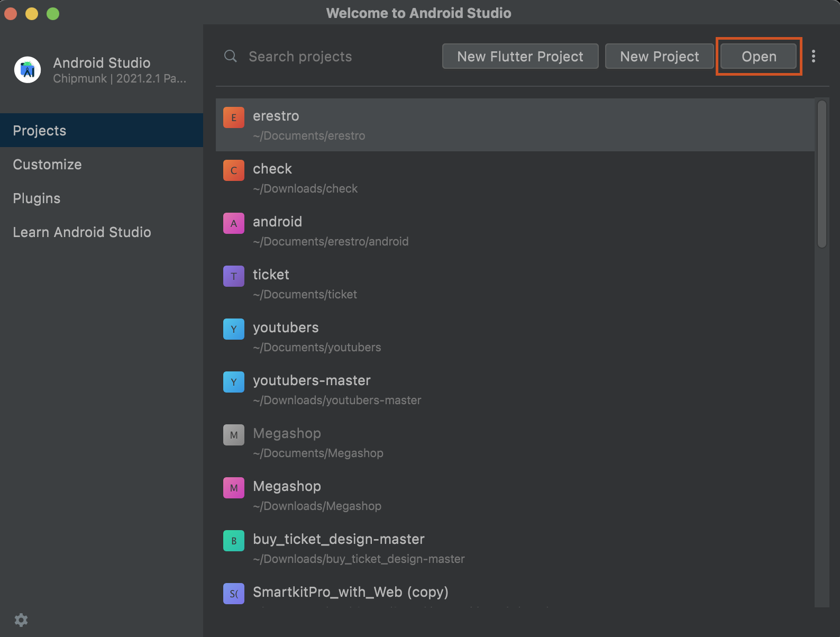Open the three-dot more actions menu
This screenshot has width=840, height=637.
[814, 56]
